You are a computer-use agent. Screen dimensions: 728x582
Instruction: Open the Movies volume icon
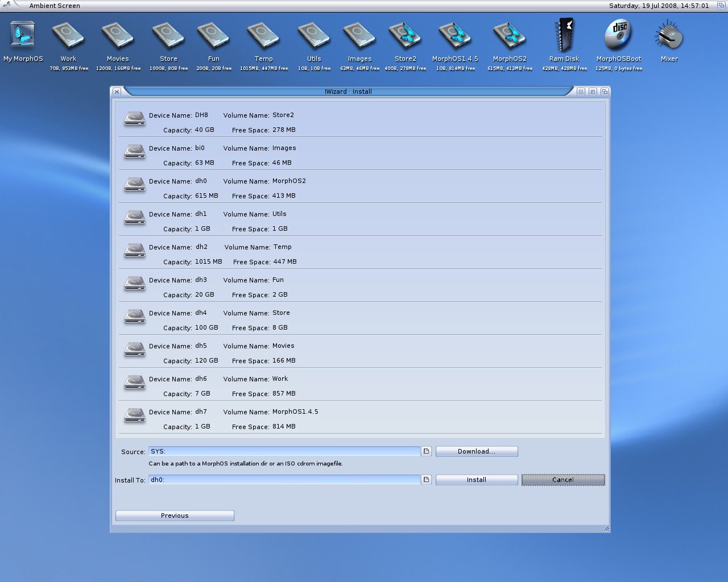pyautogui.click(x=118, y=35)
